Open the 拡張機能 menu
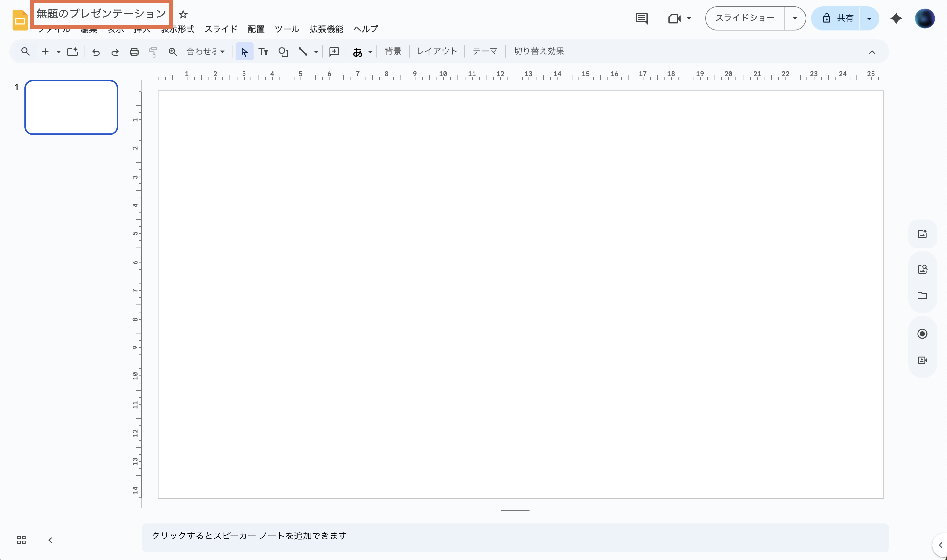Viewport: 947px width, 560px height. click(x=326, y=29)
